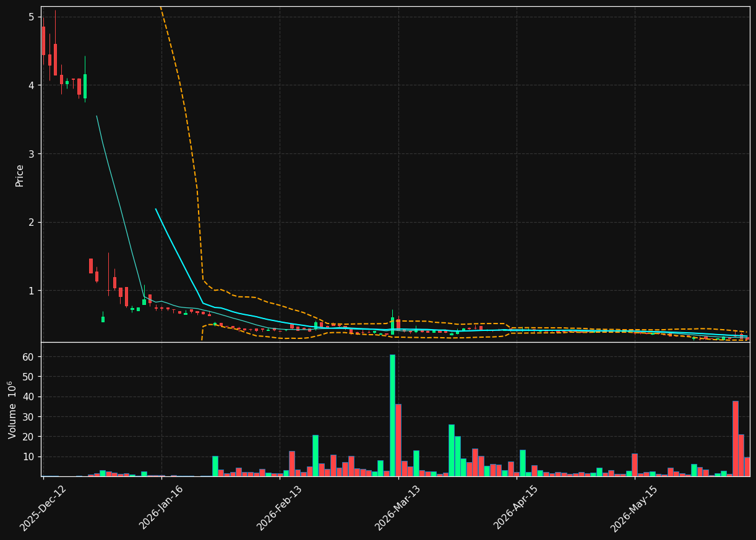
Task: Click price axis value 4
Action: [31, 85]
